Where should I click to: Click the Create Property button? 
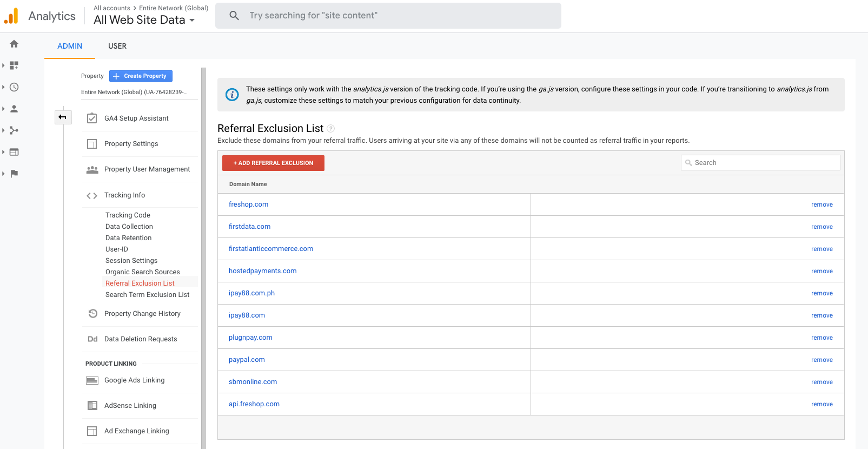click(141, 76)
